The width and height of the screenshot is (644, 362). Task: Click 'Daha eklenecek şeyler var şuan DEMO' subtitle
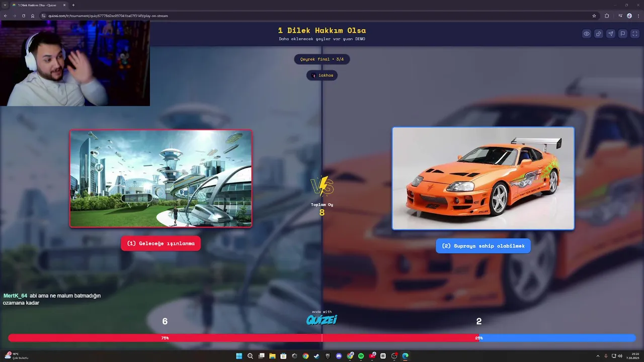(x=322, y=39)
